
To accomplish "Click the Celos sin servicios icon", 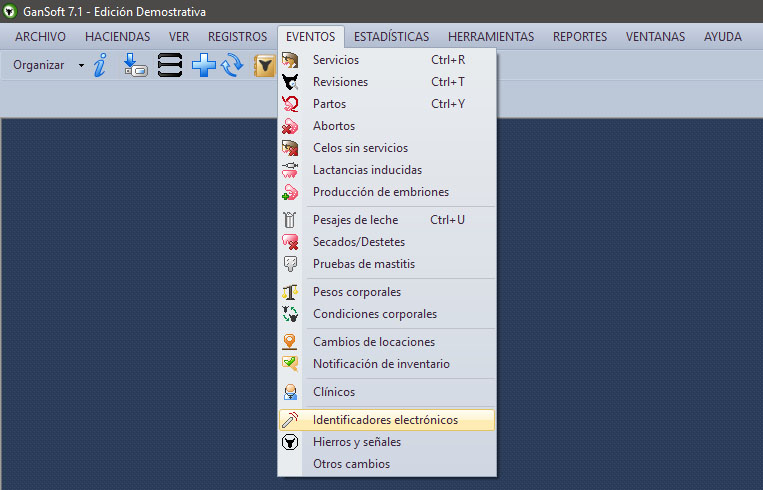I will (290, 147).
